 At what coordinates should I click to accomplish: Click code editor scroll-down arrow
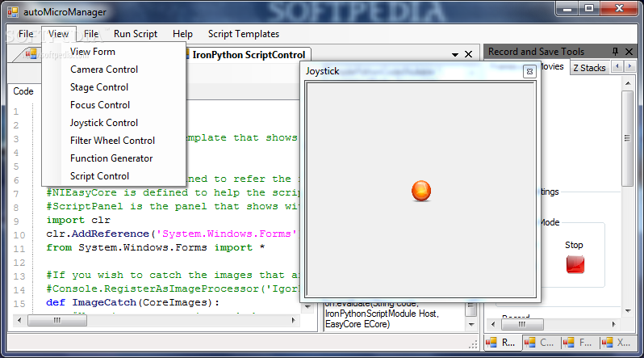pos(307,307)
